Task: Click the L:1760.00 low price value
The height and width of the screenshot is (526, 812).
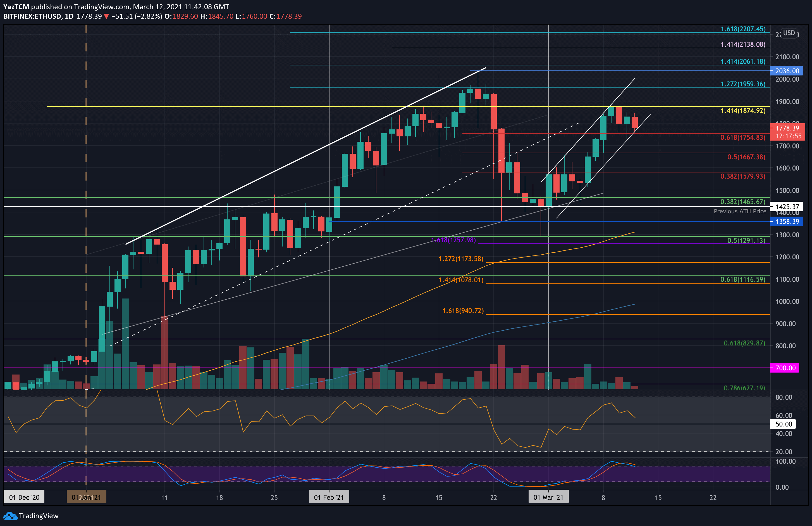Action: (x=252, y=16)
